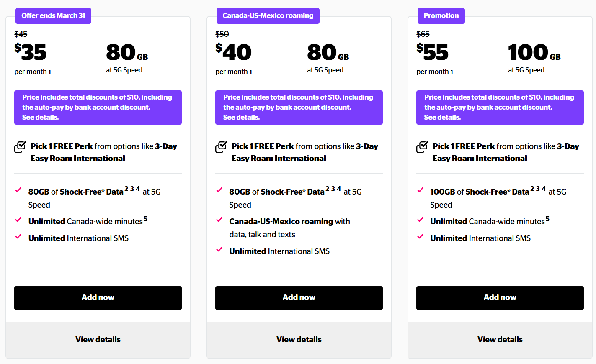Click pink checkmark next to Canada-US-Mexico roaming feature
Viewport: 596px width, 364px height.
coord(219,220)
